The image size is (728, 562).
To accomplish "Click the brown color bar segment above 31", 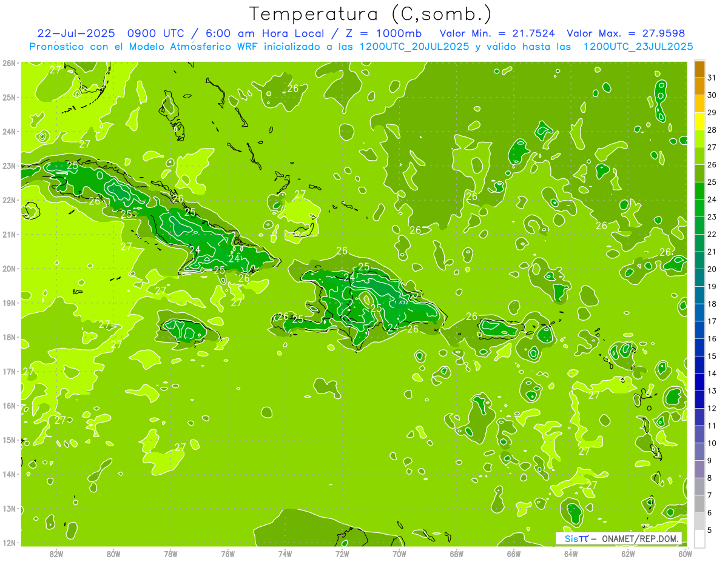I will pyautogui.click(x=699, y=69).
